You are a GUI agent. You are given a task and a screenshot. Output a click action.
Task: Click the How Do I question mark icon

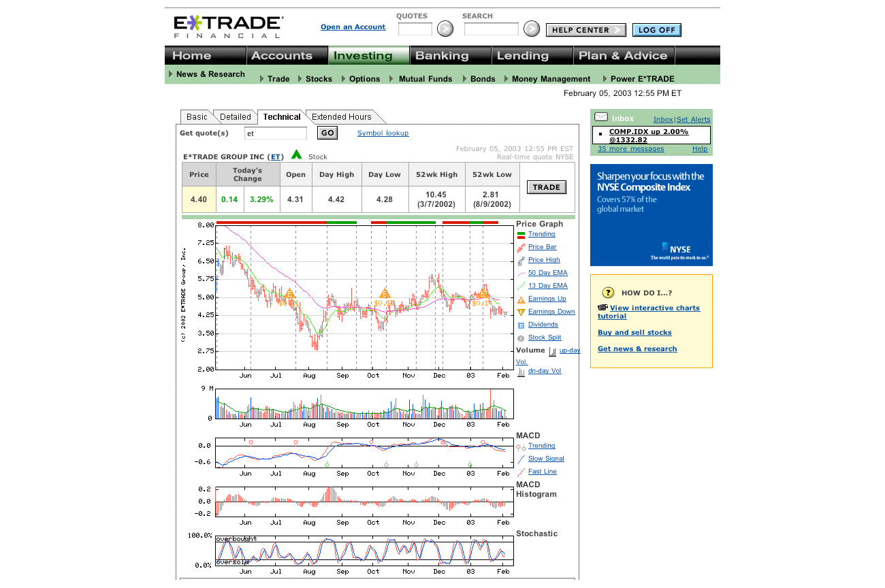pyautogui.click(x=609, y=293)
